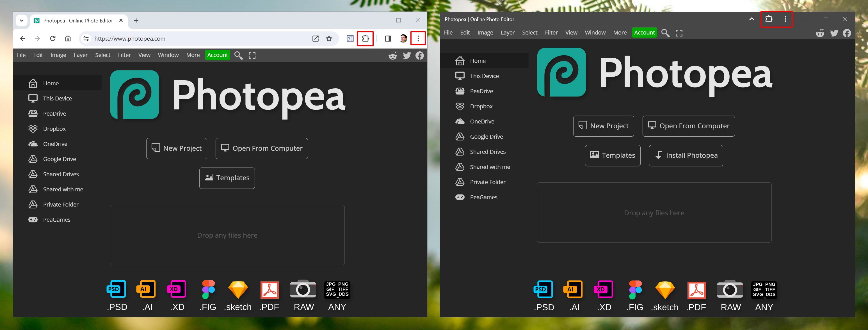The width and height of the screenshot is (868, 330).
Task: Toggle the browser side panel icon
Action: pyautogui.click(x=388, y=38)
